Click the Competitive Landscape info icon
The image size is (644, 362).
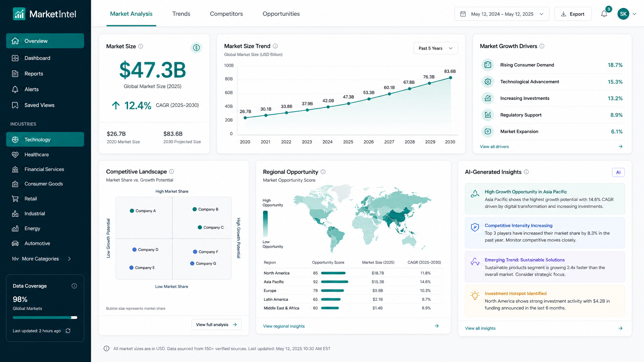(x=172, y=171)
